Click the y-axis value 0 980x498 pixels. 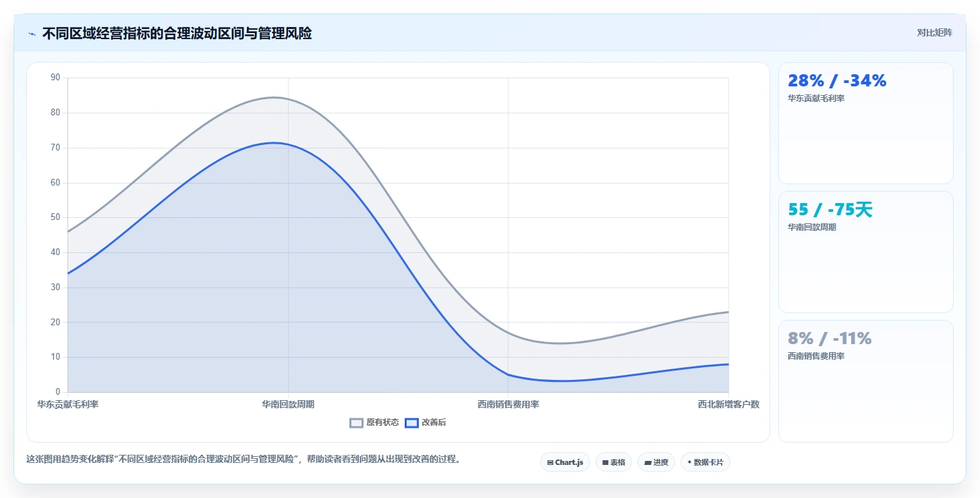pos(57,392)
